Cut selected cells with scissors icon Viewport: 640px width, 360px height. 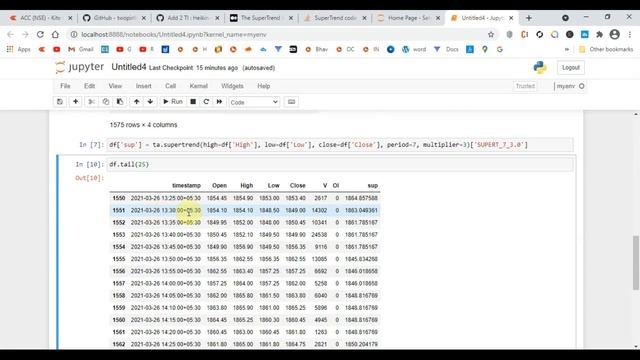[x=91, y=102]
